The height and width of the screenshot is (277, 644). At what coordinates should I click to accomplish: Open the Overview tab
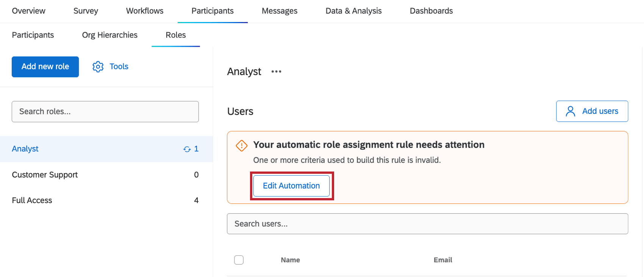coord(29,11)
